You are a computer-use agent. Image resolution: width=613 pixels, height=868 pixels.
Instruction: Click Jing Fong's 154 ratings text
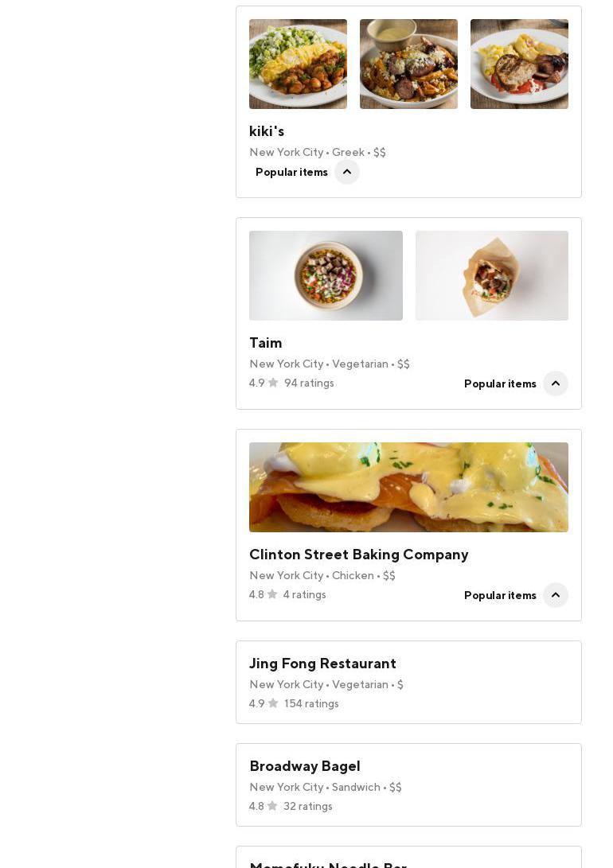311,704
